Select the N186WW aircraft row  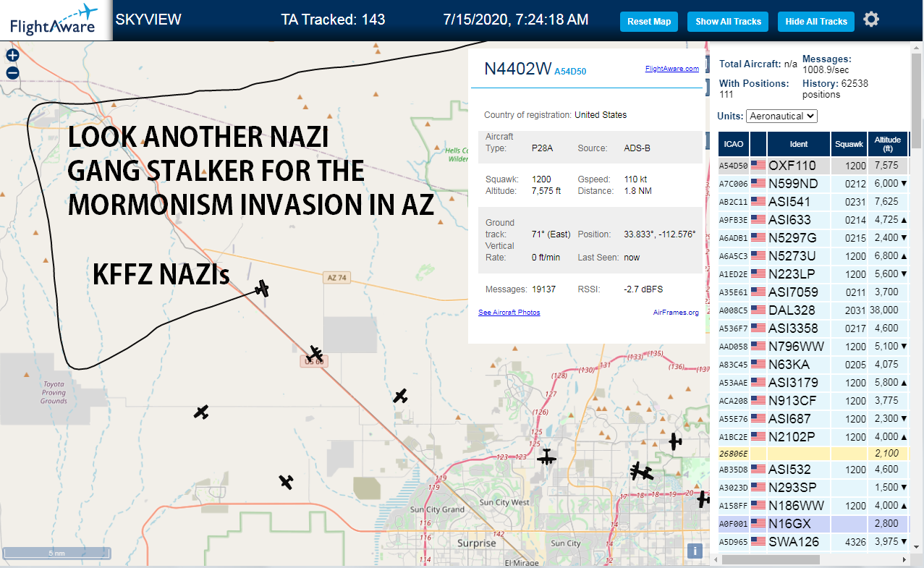(813, 506)
